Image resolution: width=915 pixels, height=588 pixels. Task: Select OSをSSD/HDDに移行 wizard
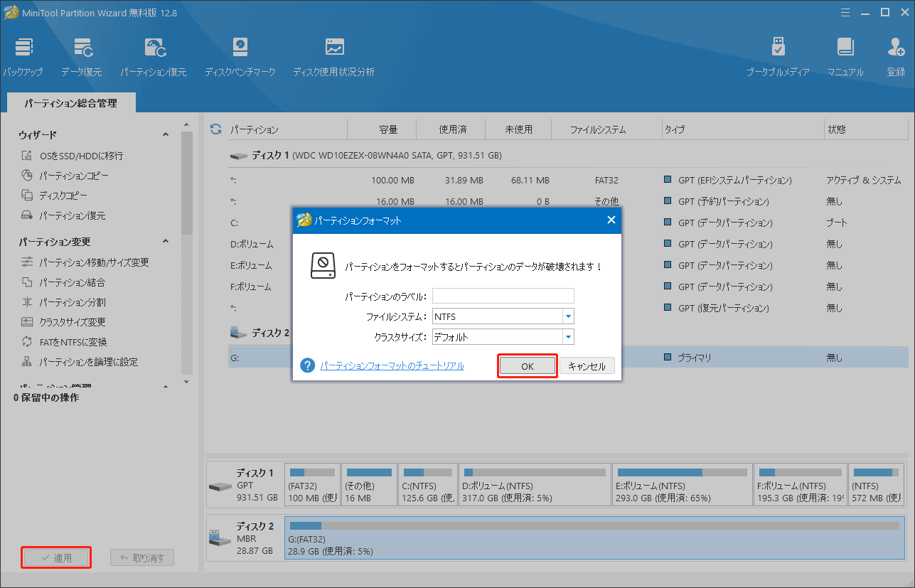click(x=72, y=156)
